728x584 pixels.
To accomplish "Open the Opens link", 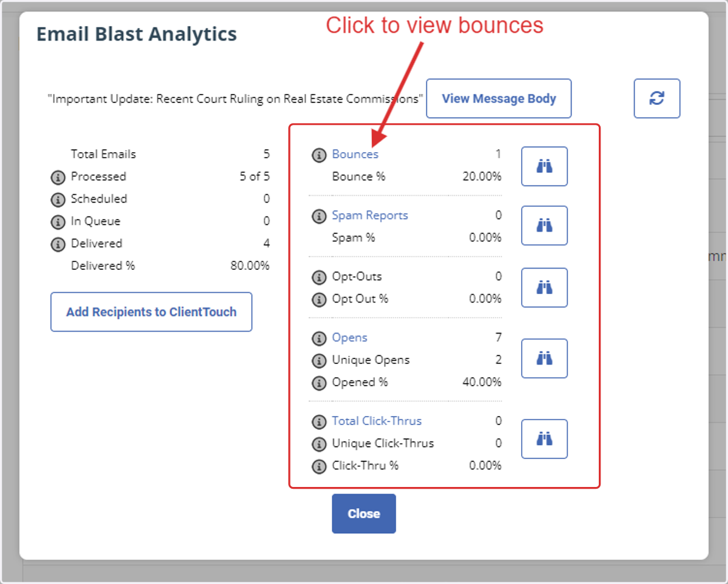I will pos(349,337).
